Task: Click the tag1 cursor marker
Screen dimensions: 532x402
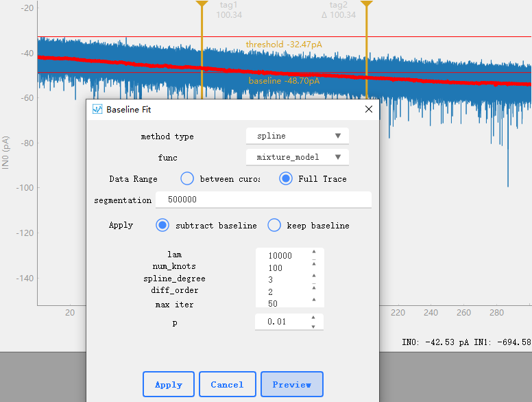Action: coord(202,4)
